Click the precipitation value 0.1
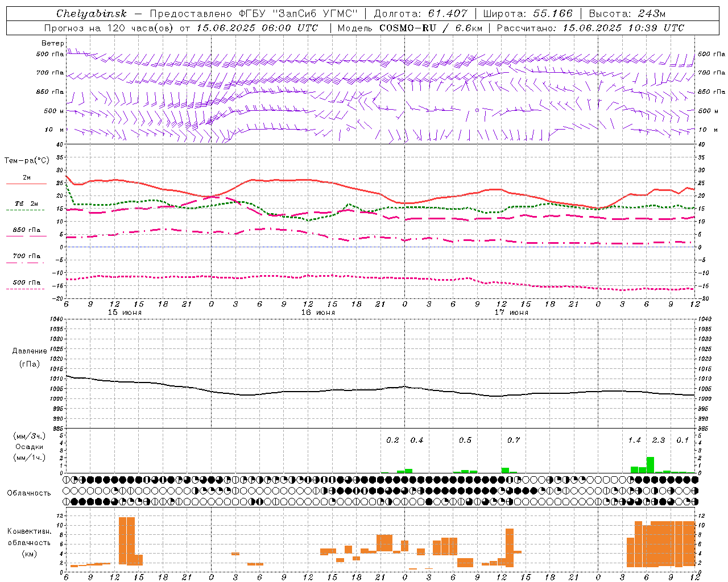 [x=682, y=440]
